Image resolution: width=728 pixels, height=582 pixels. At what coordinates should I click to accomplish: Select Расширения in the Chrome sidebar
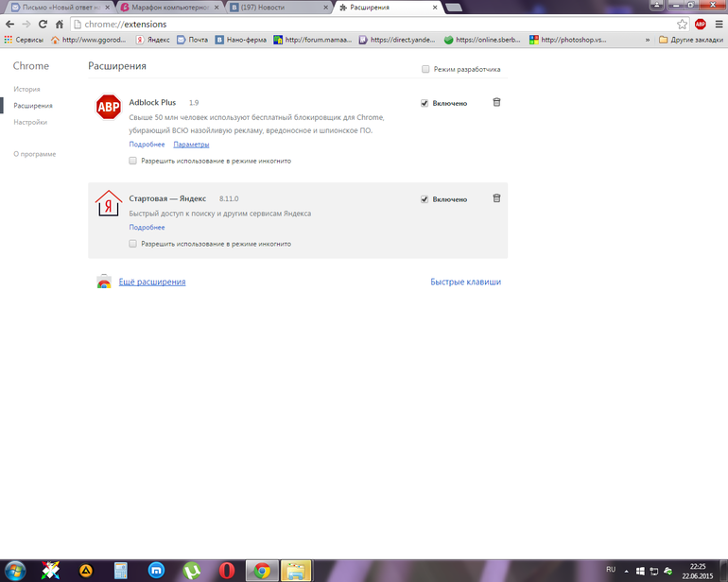pyautogui.click(x=33, y=106)
